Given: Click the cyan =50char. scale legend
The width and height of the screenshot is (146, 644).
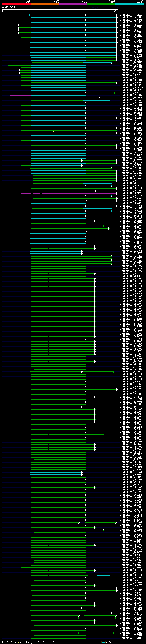Looking at the screenshot, I should click(x=109, y=642).
